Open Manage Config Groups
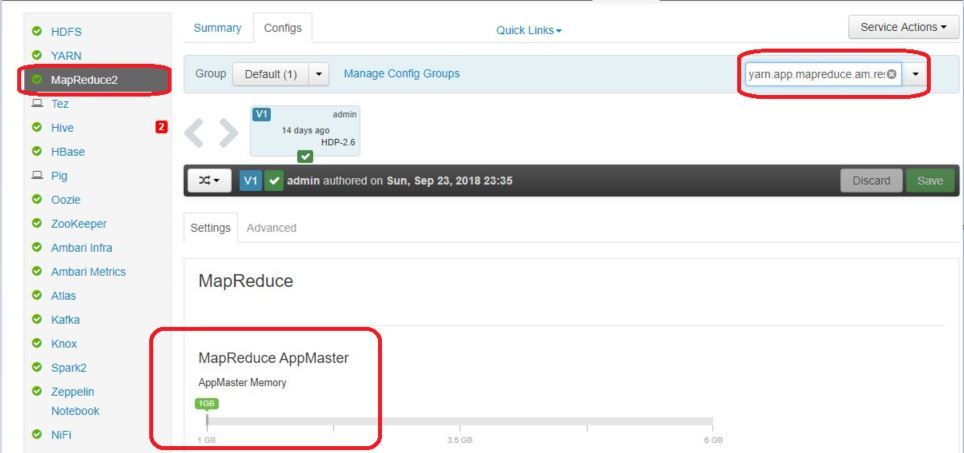This screenshot has width=964, height=453. pyautogui.click(x=401, y=74)
